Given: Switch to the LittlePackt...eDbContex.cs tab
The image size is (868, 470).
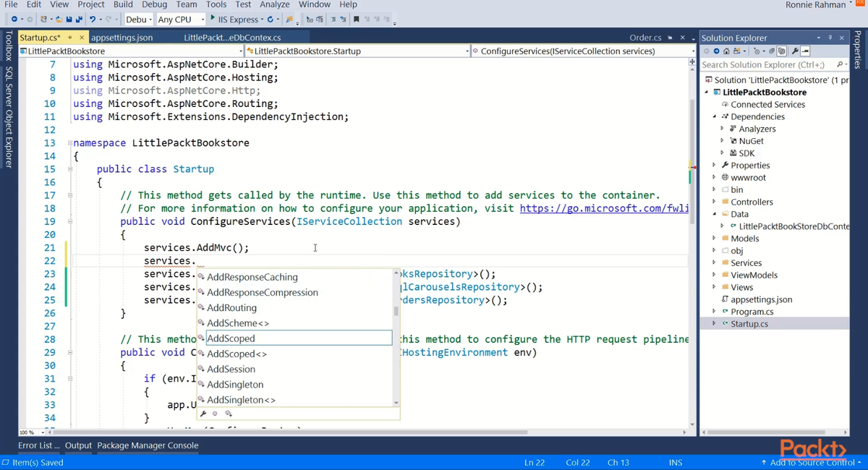Looking at the screenshot, I should [232, 38].
